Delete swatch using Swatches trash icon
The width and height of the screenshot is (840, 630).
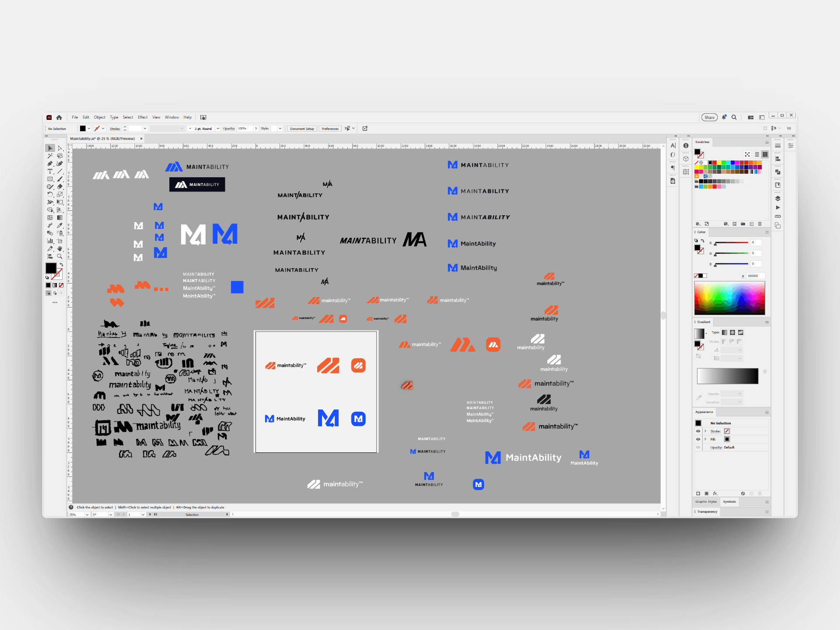point(760,224)
